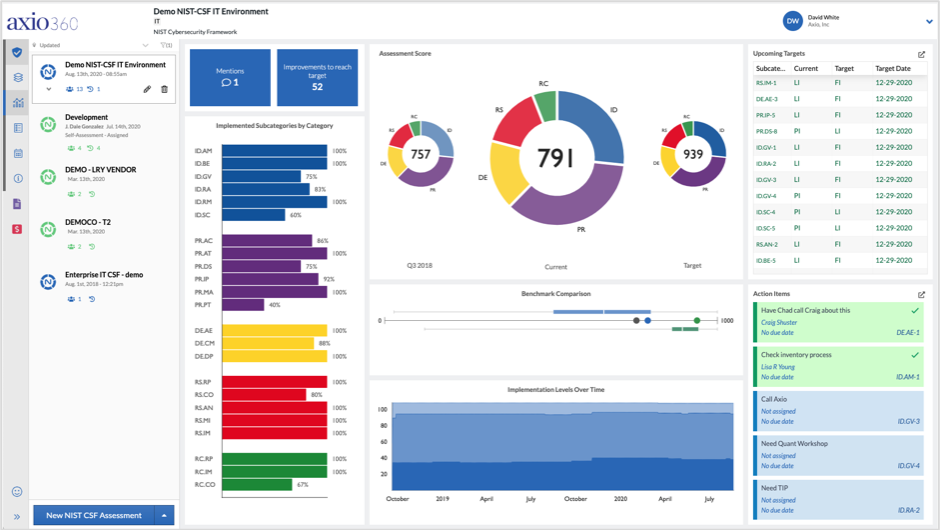This screenshot has width=940, height=530.
Task: Click the ID.SC-4 subcategory row
Action: pyautogui.click(x=839, y=212)
